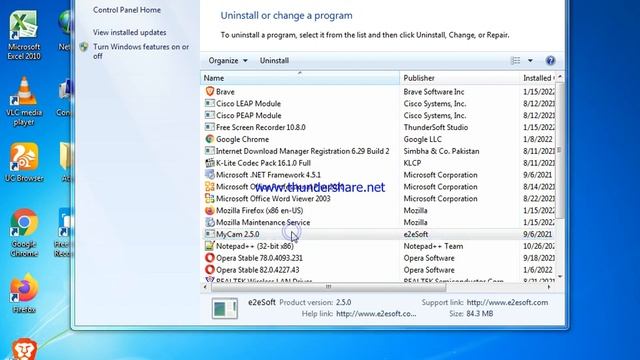Click the Windows features shield icon
640x360 pixels.
click(x=84, y=47)
